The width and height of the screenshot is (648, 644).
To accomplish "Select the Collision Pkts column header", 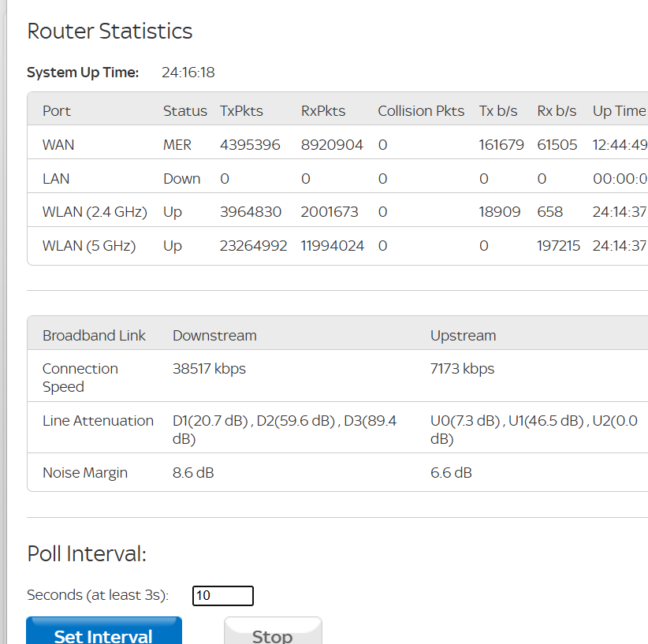I will (x=421, y=111).
